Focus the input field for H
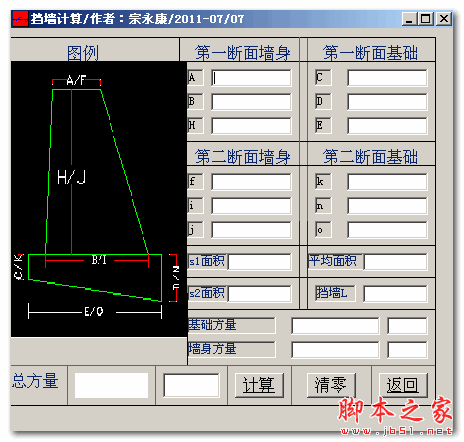 (251, 126)
